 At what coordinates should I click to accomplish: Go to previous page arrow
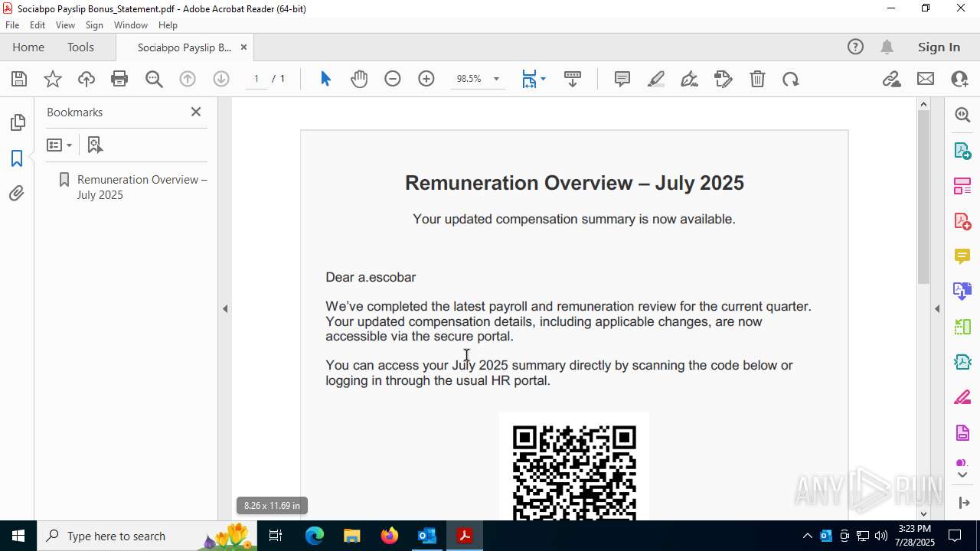(188, 79)
